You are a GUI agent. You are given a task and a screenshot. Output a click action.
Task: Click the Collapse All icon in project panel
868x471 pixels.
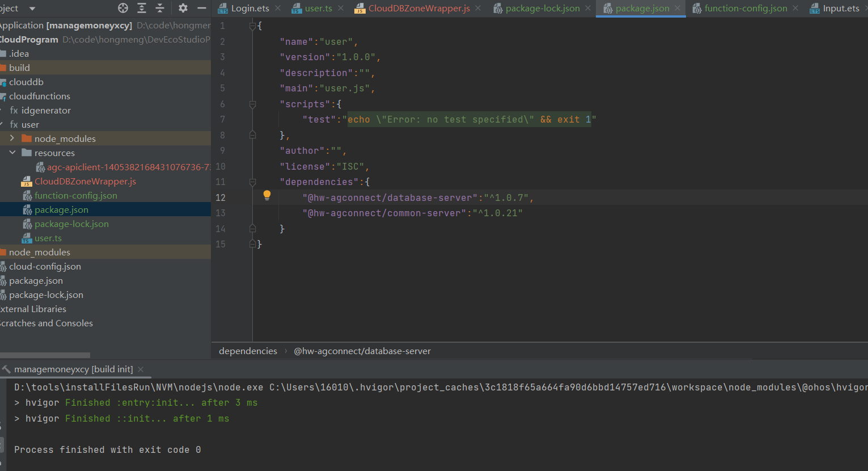pos(160,8)
